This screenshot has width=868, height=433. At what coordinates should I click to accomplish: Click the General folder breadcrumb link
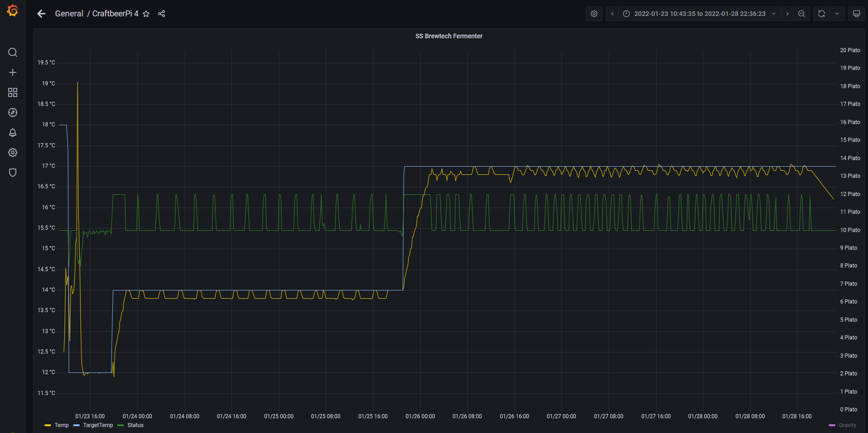[69, 14]
